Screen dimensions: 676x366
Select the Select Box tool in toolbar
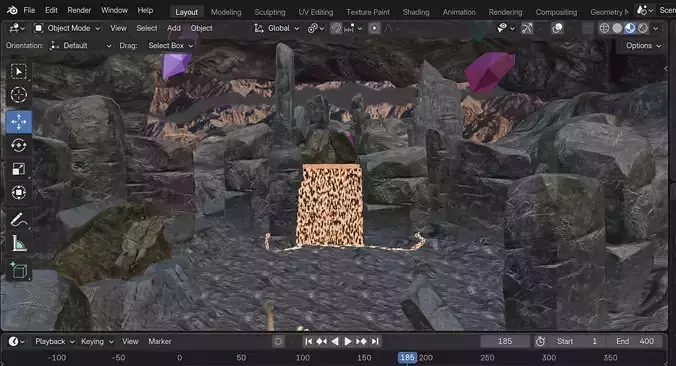point(19,72)
